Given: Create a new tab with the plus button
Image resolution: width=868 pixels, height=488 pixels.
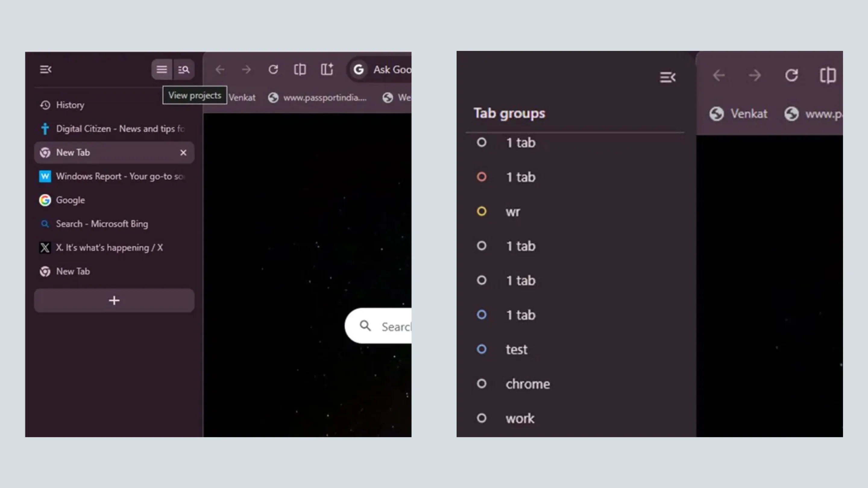Looking at the screenshot, I should tap(114, 300).
